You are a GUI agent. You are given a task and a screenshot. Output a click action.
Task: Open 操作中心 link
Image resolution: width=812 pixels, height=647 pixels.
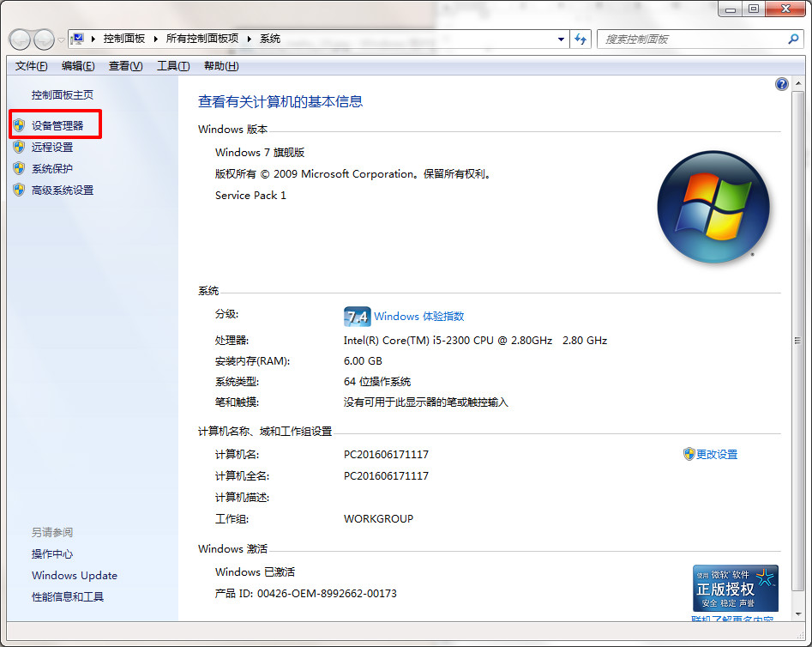(52, 554)
